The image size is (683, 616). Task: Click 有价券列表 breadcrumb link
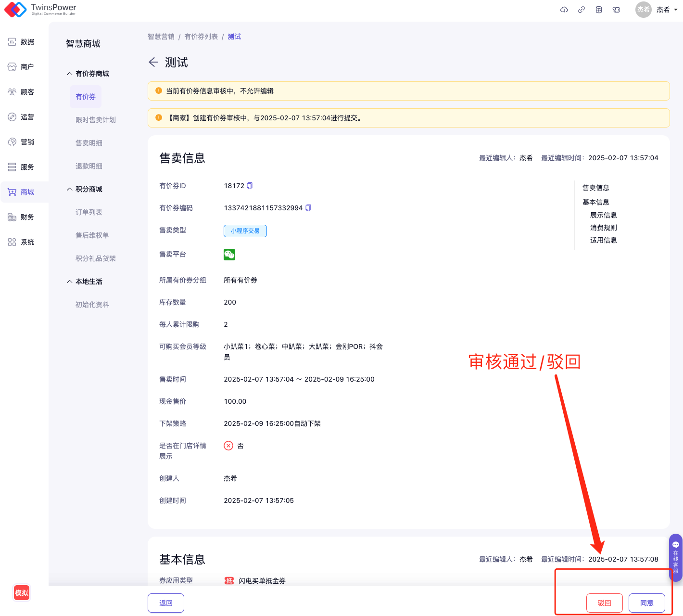pyautogui.click(x=201, y=37)
